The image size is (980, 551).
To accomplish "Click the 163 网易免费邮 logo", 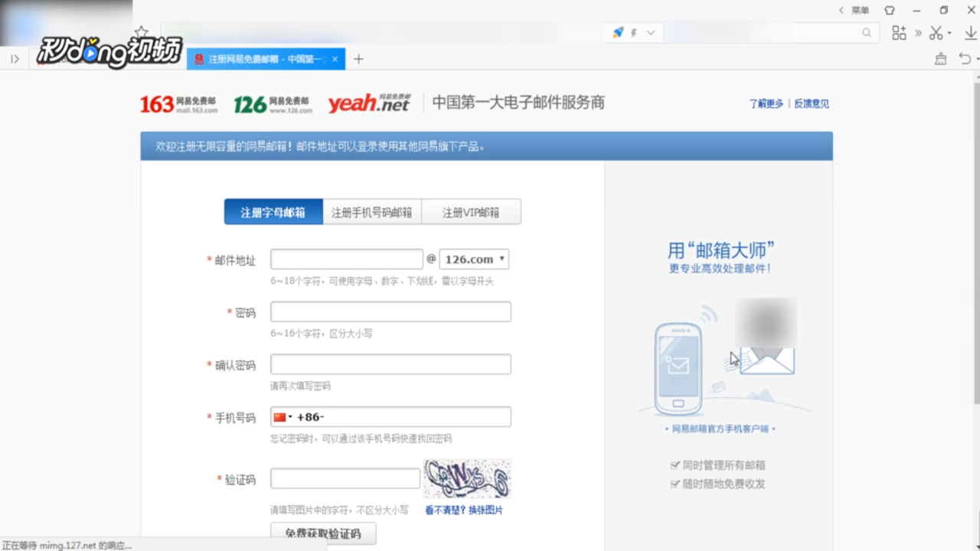I will [178, 104].
